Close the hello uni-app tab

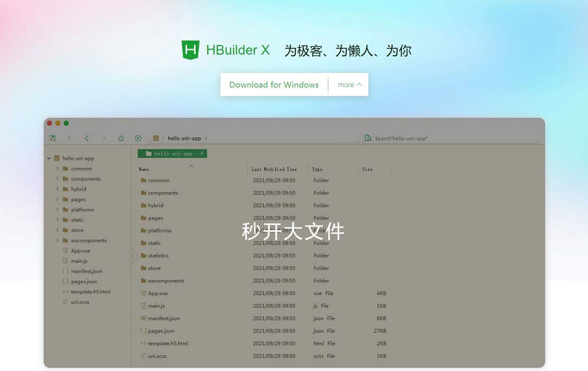click(201, 153)
